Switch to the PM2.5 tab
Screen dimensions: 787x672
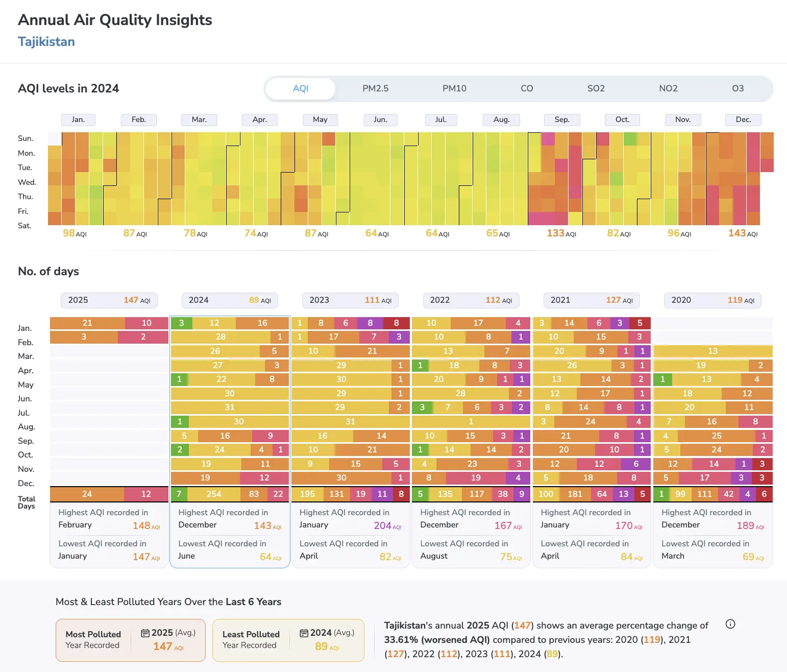click(376, 88)
